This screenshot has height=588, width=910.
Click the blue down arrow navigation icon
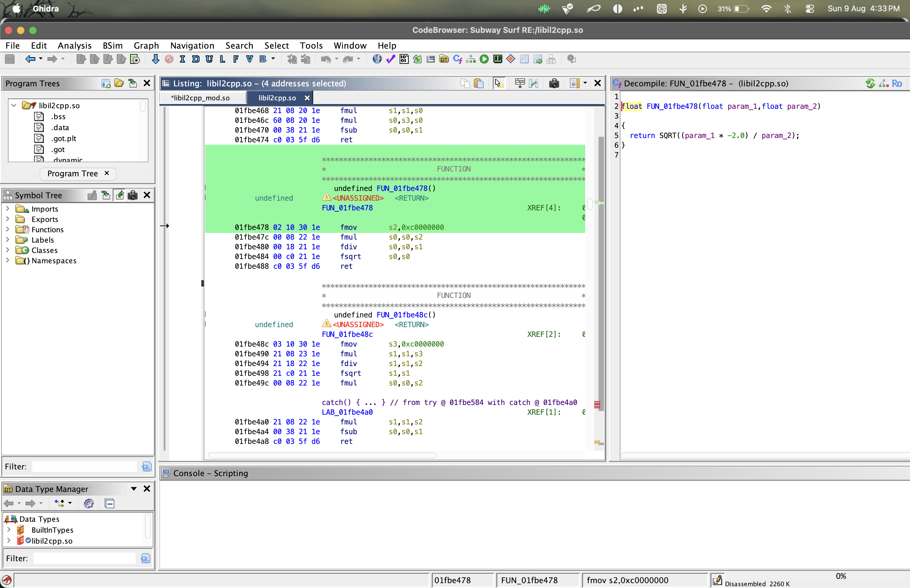tap(155, 59)
